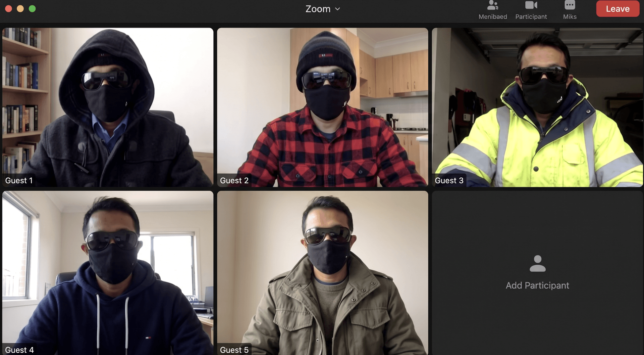
Task: Select the Guest 2 video tile
Action: 322,107
